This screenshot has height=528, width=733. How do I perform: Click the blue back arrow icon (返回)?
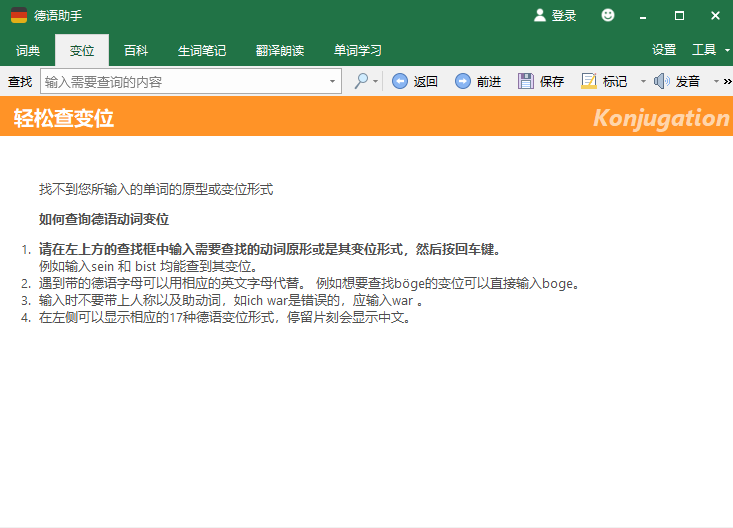coord(400,81)
